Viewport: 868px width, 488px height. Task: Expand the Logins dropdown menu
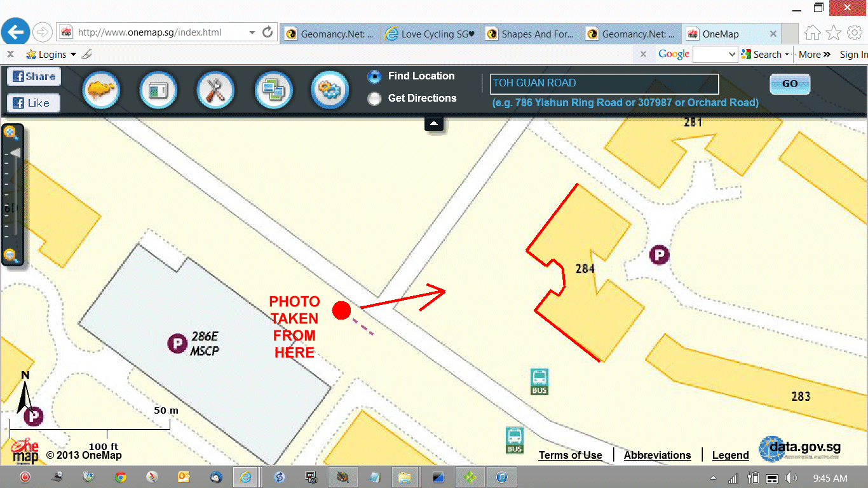pyautogui.click(x=73, y=55)
